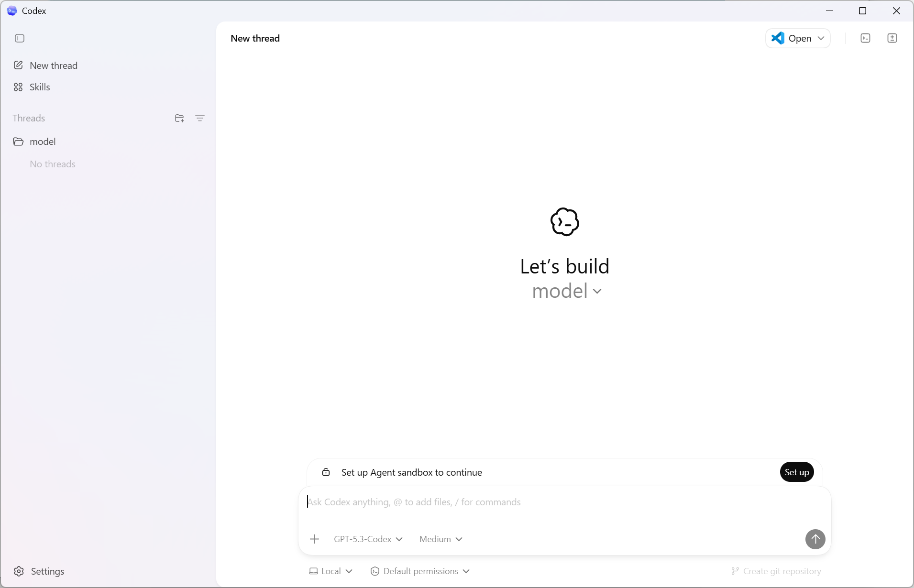Click the 'No threads' text
This screenshot has width=914, height=588.
(53, 164)
